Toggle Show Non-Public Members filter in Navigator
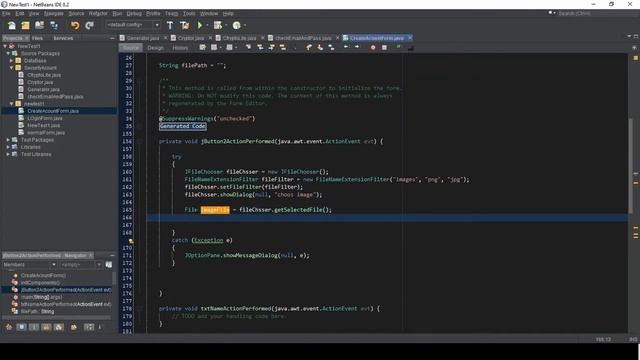Image resolution: width=640 pixels, height=360 pixels. (x=46, y=327)
